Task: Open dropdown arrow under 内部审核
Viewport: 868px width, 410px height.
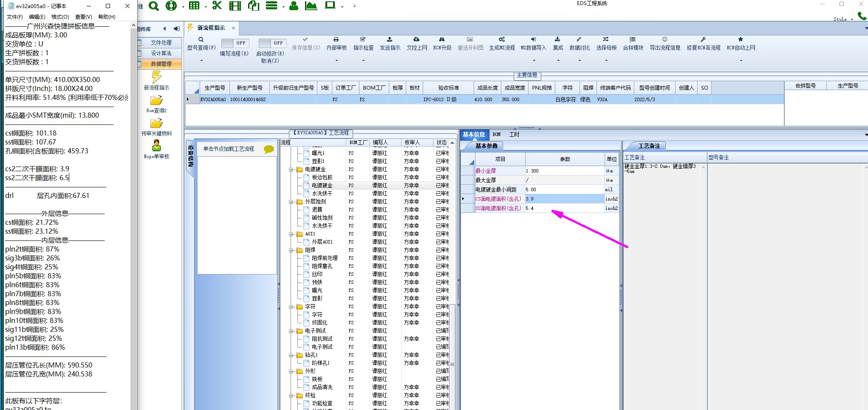Action: coord(336,60)
